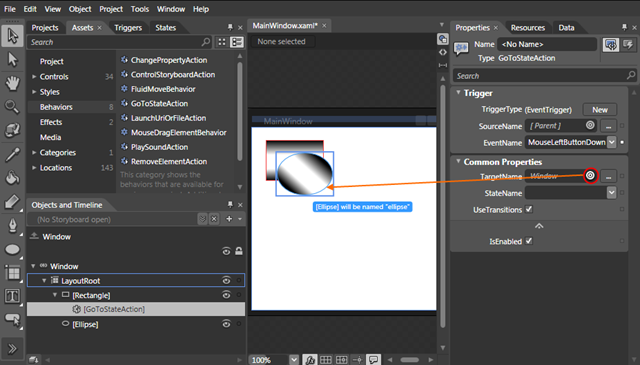Viewport: 640px width, 365px height.
Task: Select the Paint Bucket tool
Action: 12,178
